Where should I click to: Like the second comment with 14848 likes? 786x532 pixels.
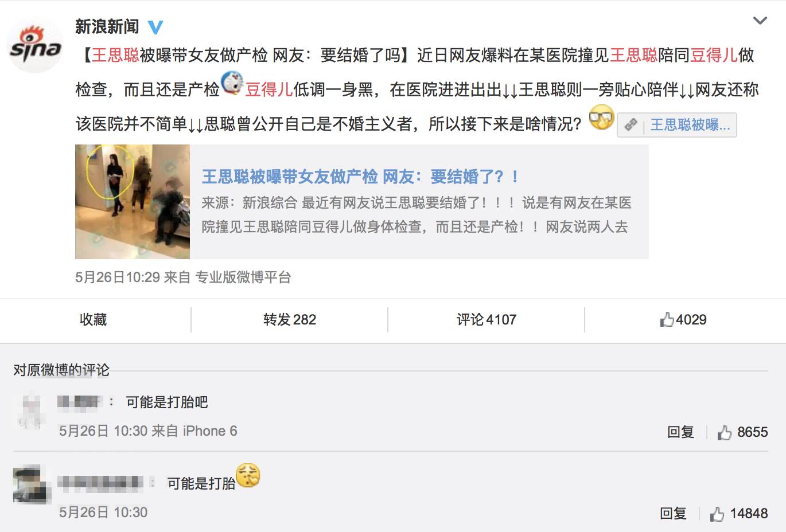click(x=738, y=514)
